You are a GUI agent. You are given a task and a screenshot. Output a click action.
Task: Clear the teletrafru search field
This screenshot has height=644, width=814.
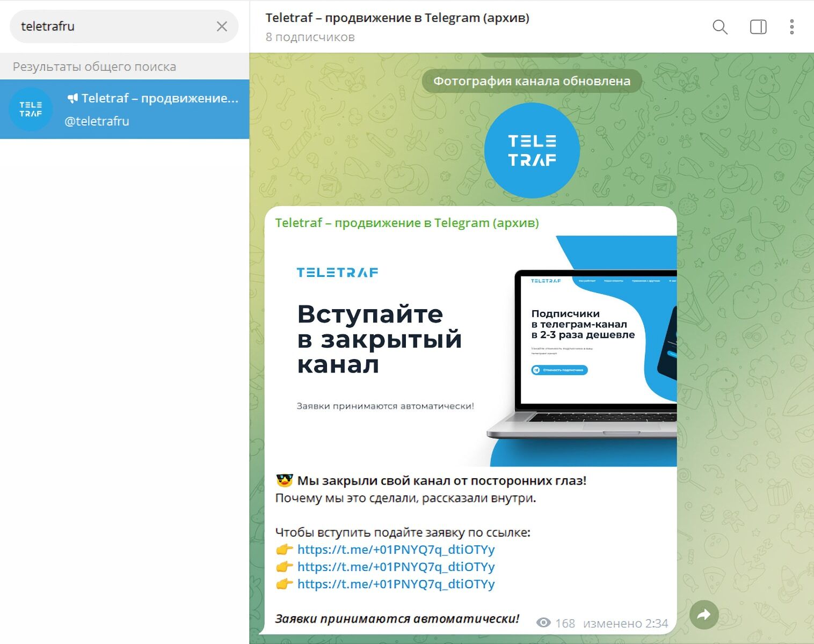[222, 26]
